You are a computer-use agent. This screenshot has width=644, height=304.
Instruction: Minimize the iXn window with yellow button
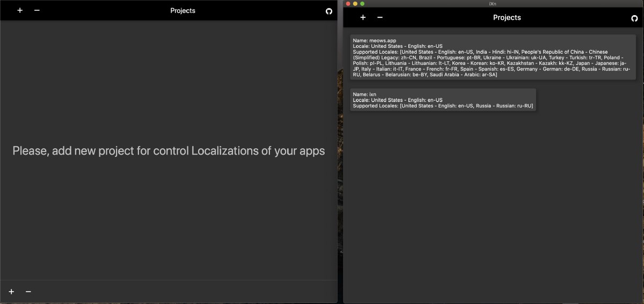tap(355, 4)
